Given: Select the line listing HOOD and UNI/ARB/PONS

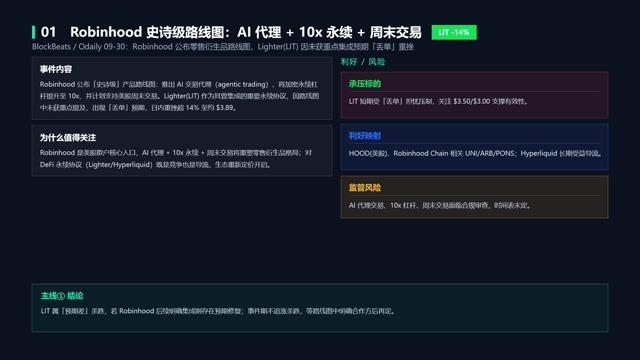Looking at the screenshot, I should point(475,153).
